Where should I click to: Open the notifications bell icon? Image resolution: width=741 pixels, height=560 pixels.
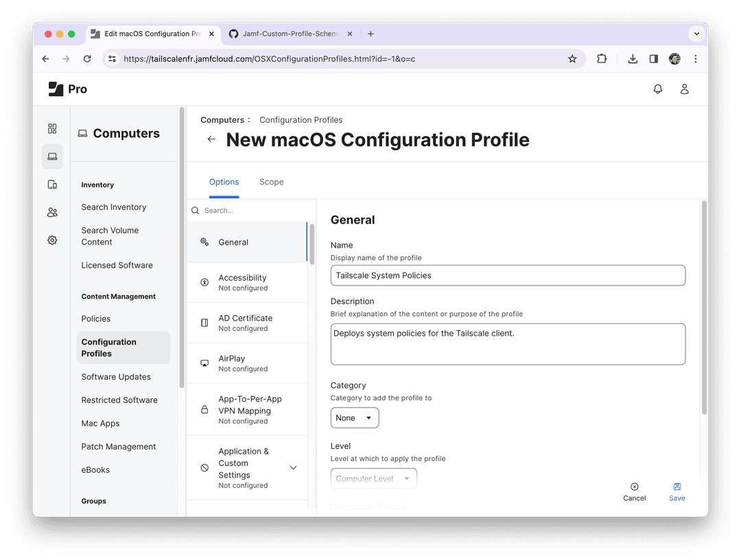[x=657, y=89]
